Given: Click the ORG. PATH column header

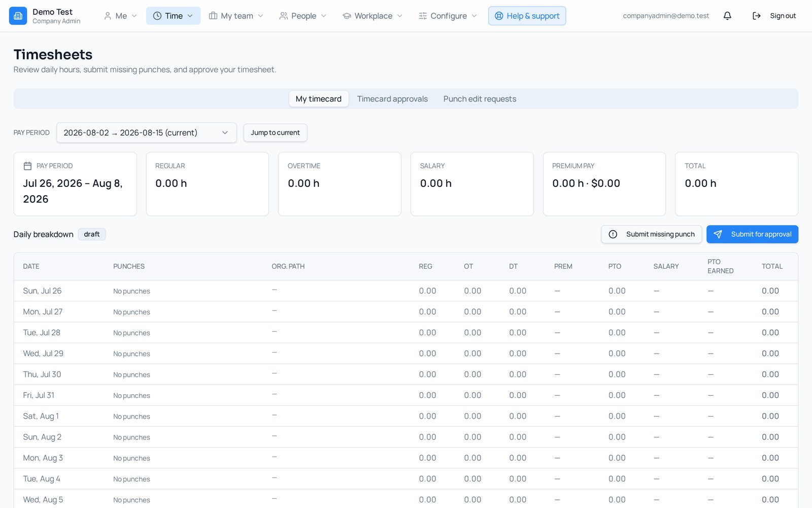Looking at the screenshot, I should (288, 266).
